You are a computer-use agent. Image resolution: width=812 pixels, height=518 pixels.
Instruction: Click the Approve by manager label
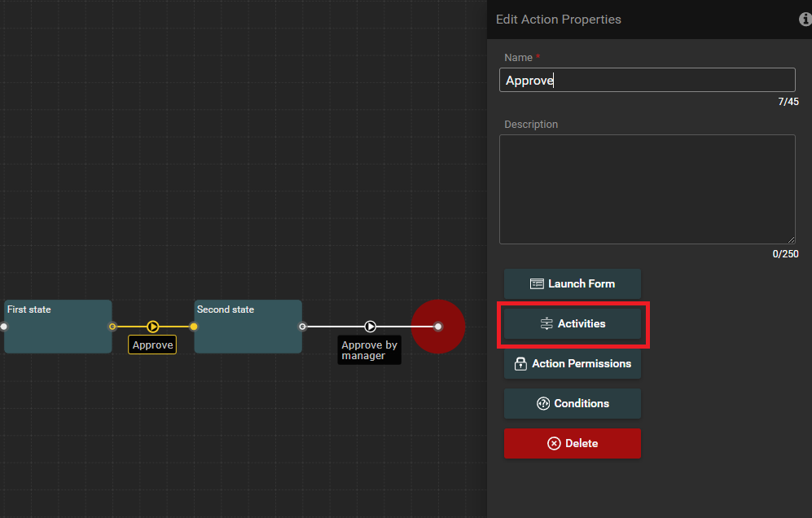(369, 350)
